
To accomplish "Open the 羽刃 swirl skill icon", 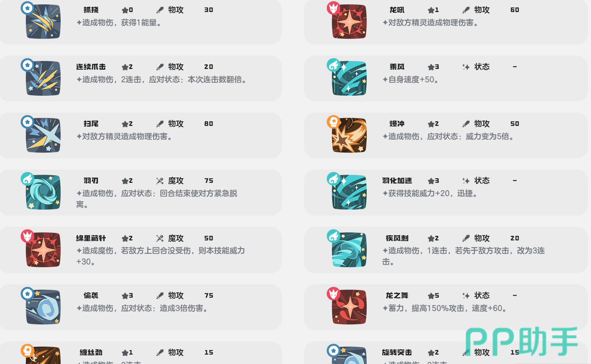I will (43, 192).
